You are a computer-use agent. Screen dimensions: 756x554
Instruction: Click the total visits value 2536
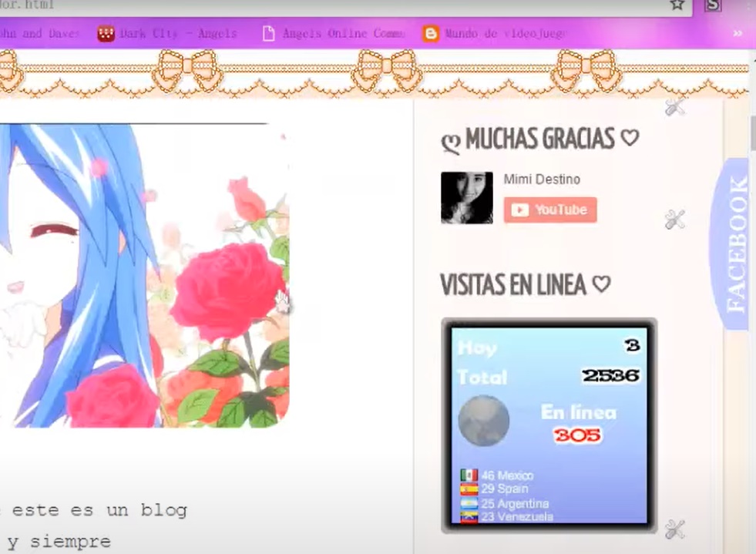tap(611, 375)
